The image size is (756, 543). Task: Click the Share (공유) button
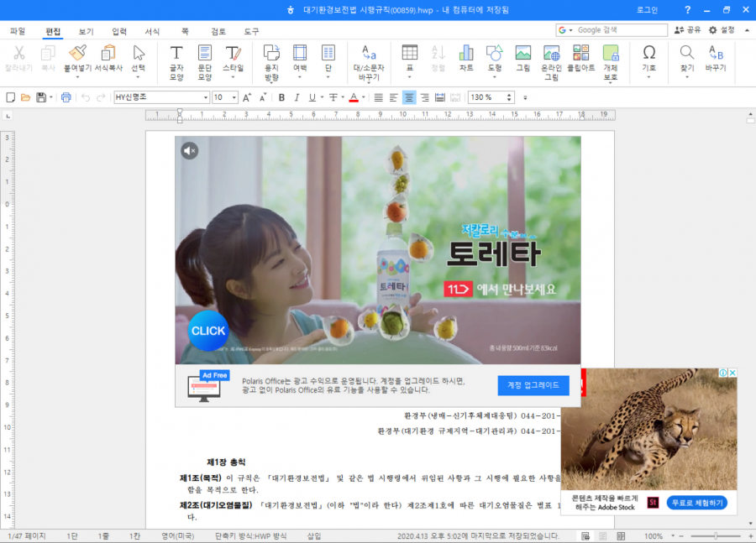687,30
